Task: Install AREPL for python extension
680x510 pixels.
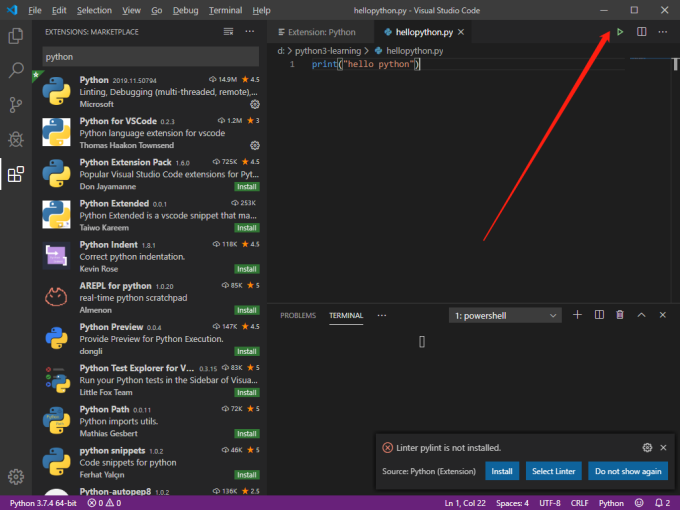Action: 247,311
